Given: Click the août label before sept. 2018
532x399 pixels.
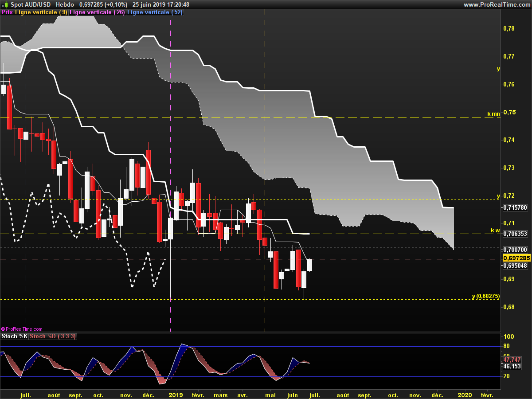Looking at the screenshot, I should [x=54, y=395].
